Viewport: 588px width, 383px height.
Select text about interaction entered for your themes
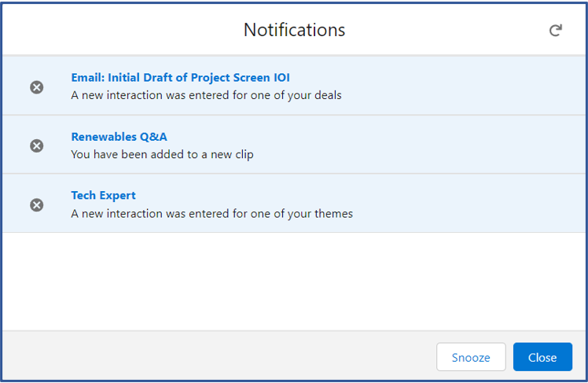[x=212, y=214]
